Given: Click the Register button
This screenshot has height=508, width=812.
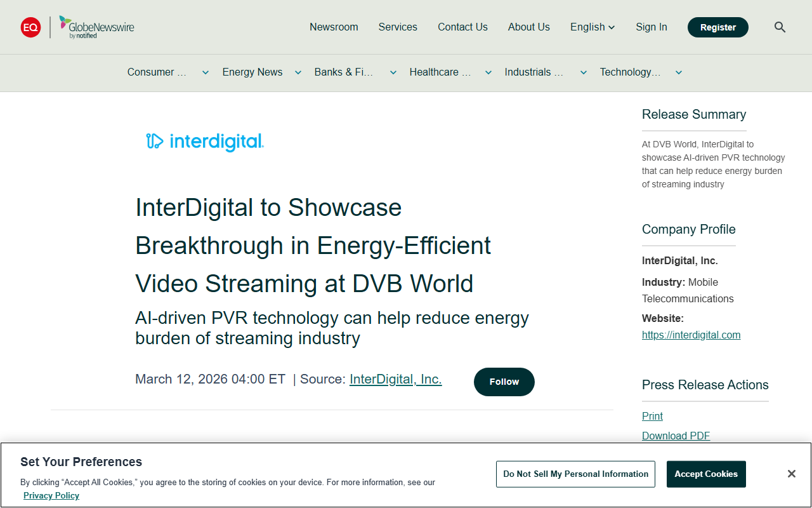Looking at the screenshot, I should pyautogui.click(x=718, y=27).
